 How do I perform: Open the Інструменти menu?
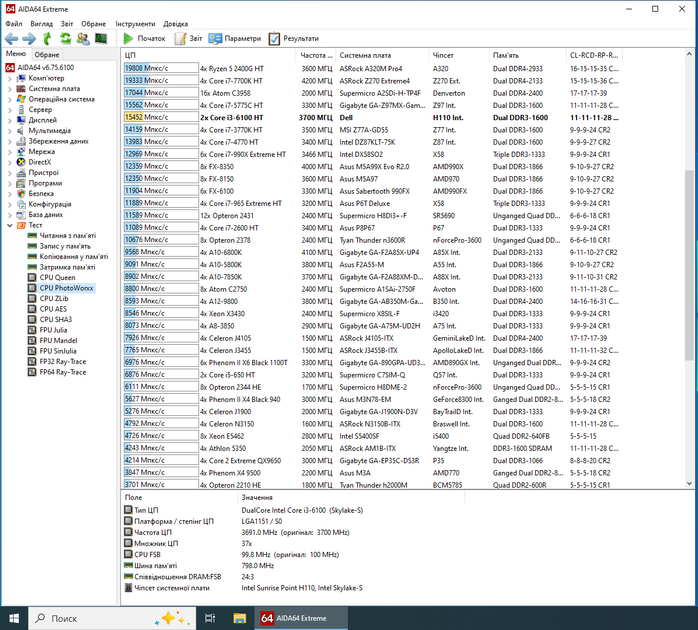135,24
